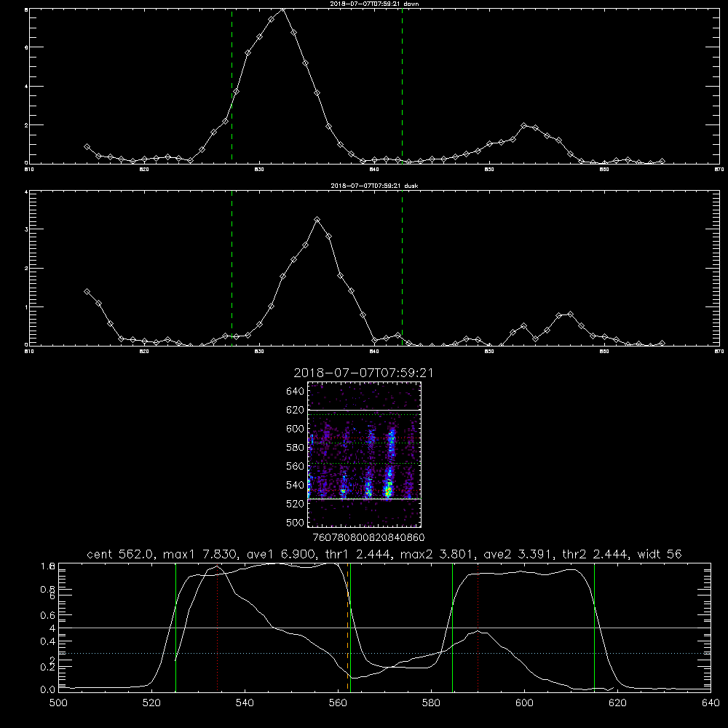Click the 560 y-axis label beside the spectrogram
Screen dimensions: 728x728
[x=296, y=466]
